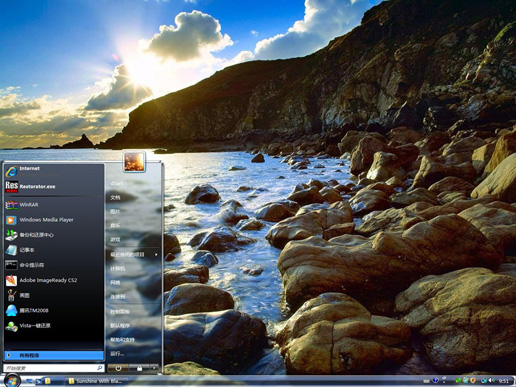Click Switch between windows in Quick Launch
Screen dimensions: 516x387
[39, 381]
